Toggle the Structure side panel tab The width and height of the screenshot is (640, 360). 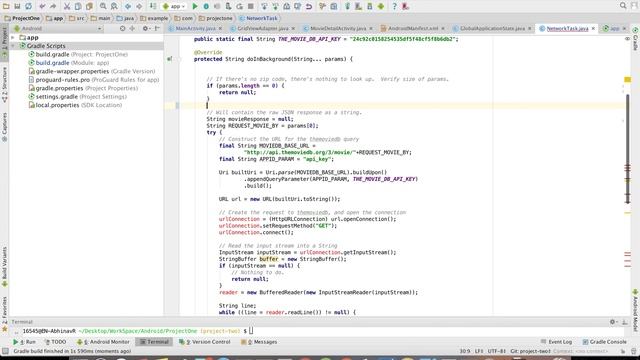pos(4,85)
